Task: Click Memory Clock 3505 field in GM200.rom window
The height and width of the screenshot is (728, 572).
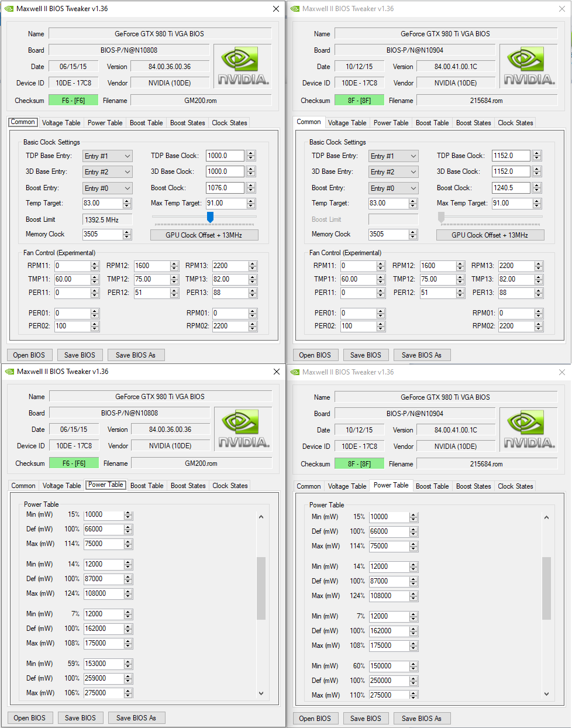Action: (102, 234)
